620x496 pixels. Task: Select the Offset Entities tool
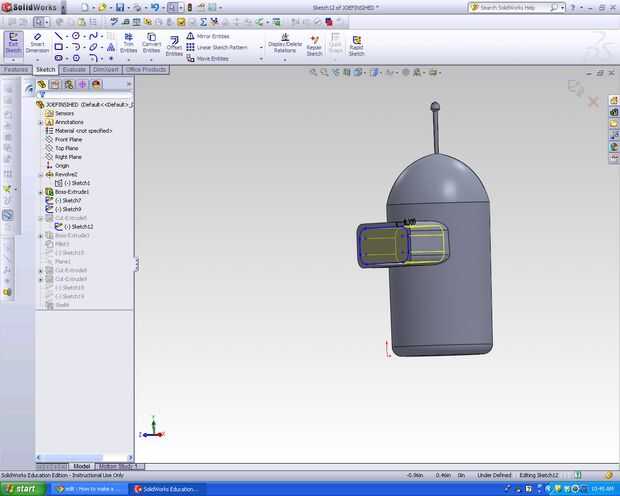coord(174,44)
